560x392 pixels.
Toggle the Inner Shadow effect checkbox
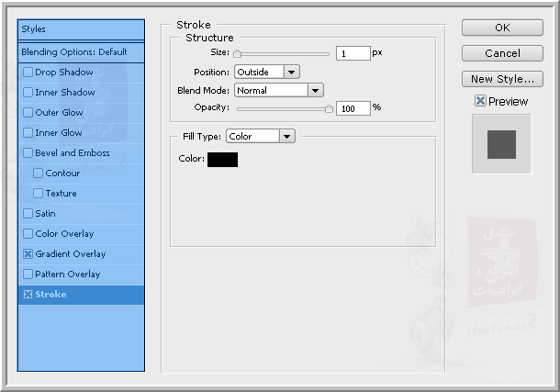point(28,93)
